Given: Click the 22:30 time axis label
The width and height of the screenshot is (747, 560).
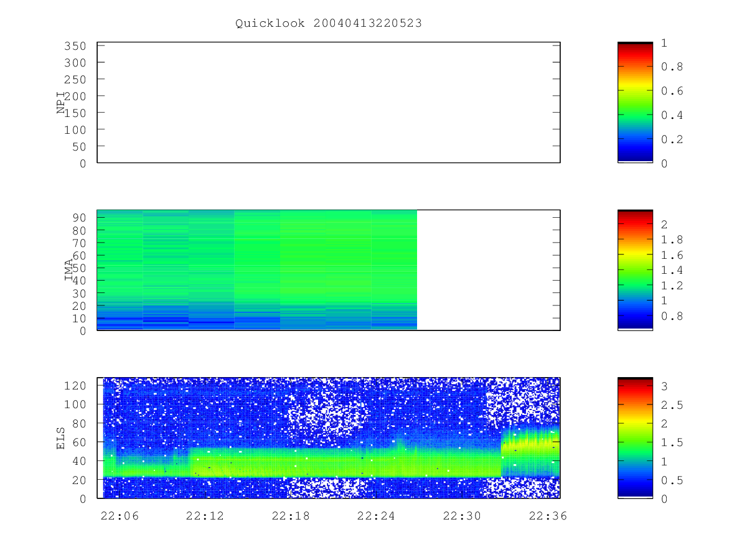Looking at the screenshot, I should (x=461, y=516).
